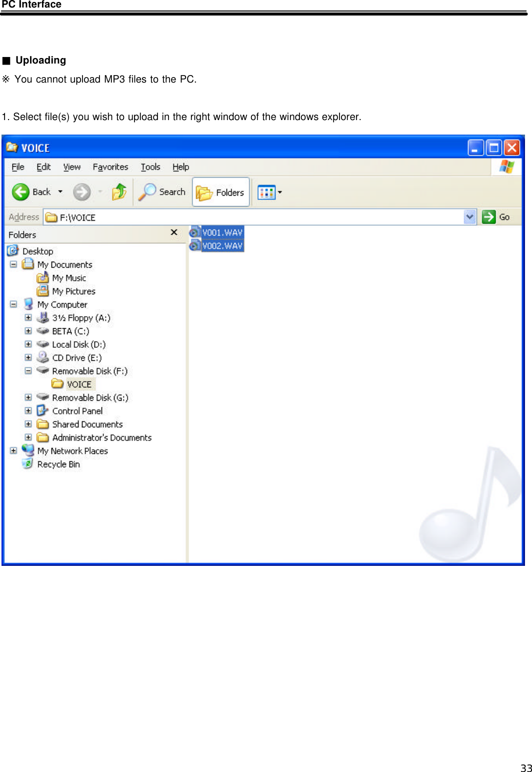Click the VOICE folder icon in tree
The image size is (532, 772).
tap(58, 384)
